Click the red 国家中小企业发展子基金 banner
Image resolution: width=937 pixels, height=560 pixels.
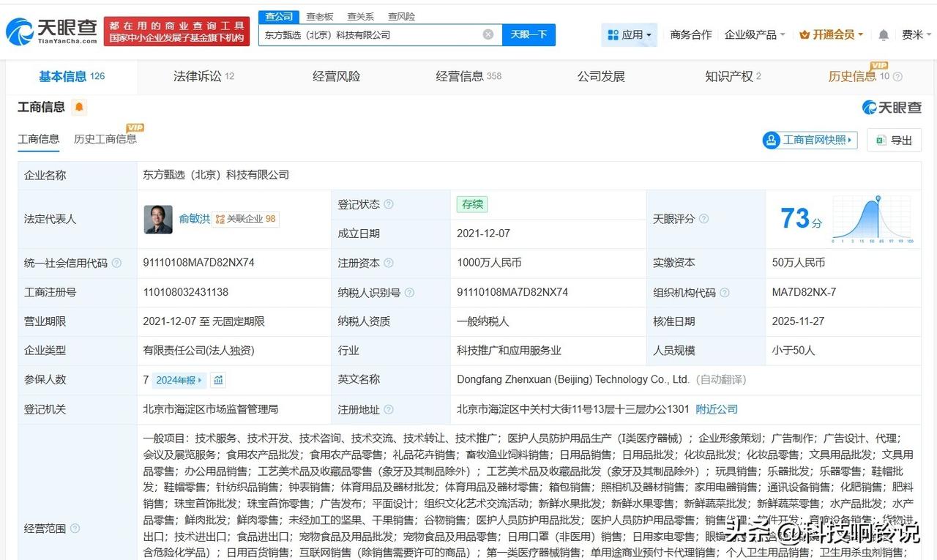176,31
